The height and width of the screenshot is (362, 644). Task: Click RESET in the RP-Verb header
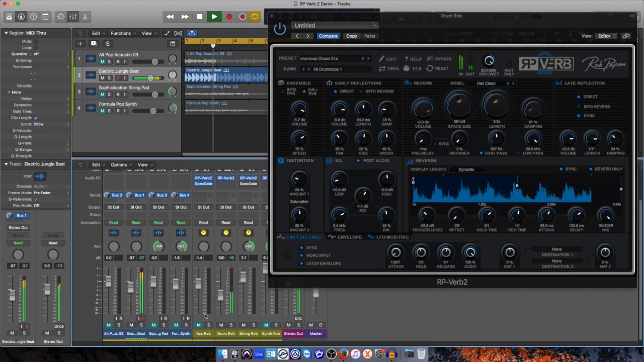click(437, 68)
